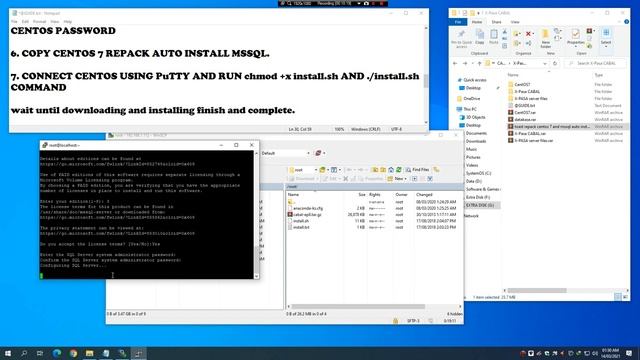Select the CentOS7 folder in Explorer
Image resolution: width=640 pixels, height=360 pixels.
point(522,84)
